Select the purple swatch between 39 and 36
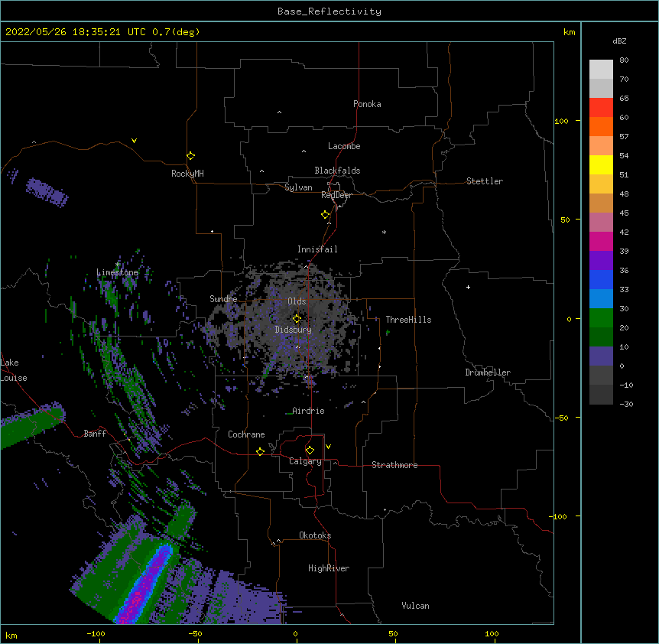Screen dimensions: 659x644 click(601, 261)
